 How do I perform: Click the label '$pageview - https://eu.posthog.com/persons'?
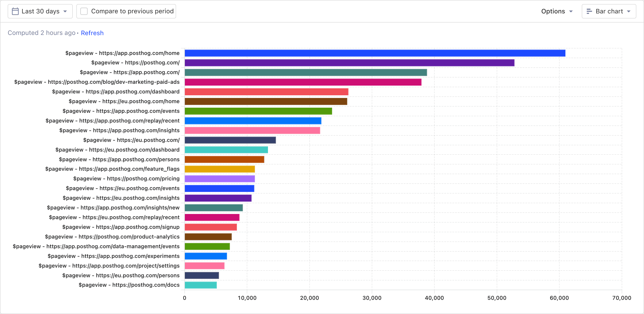pyautogui.click(x=121, y=275)
